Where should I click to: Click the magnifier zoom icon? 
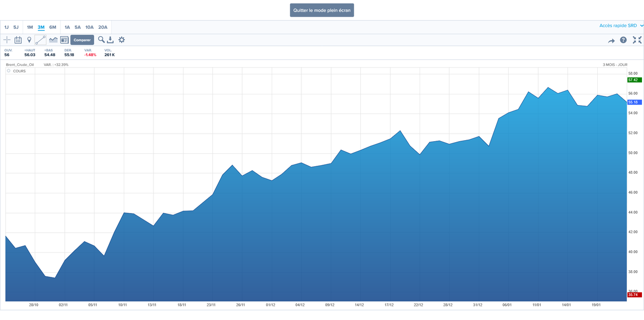[x=101, y=40]
